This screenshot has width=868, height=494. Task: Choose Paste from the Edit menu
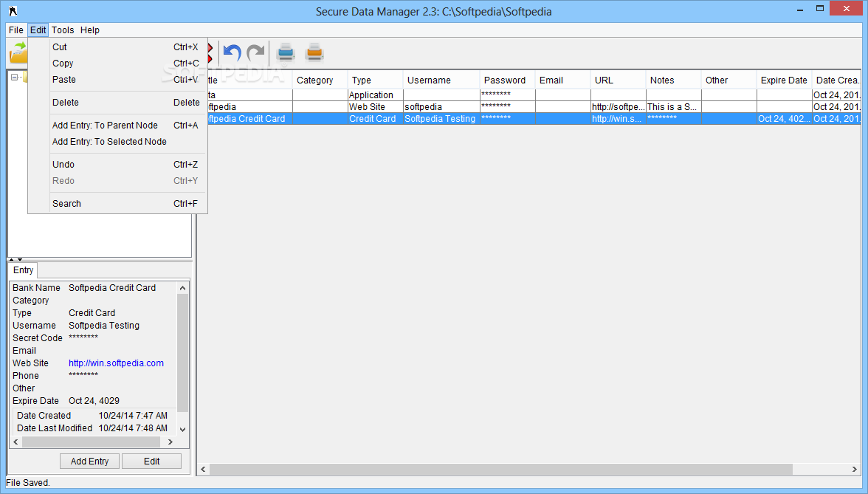(x=118, y=79)
